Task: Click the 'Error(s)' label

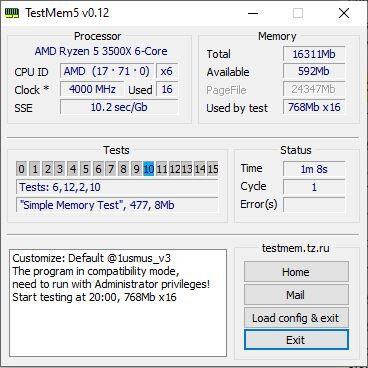Action: [259, 204]
